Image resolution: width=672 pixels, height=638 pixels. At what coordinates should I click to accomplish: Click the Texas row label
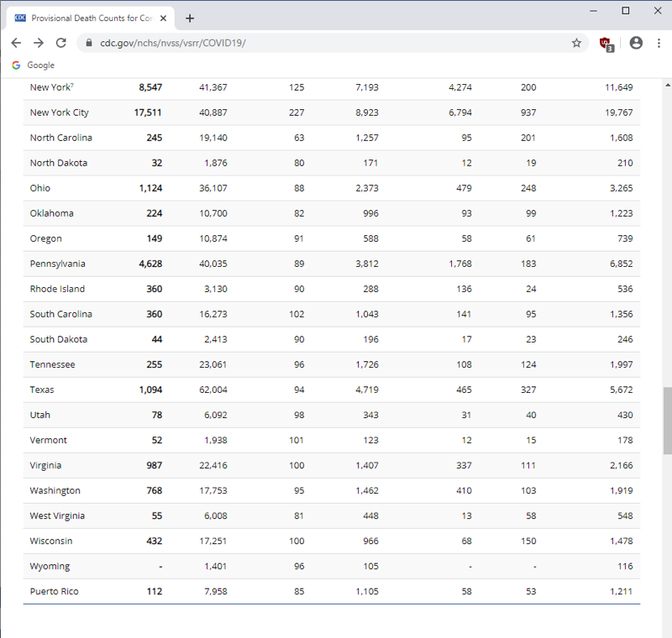tap(42, 390)
